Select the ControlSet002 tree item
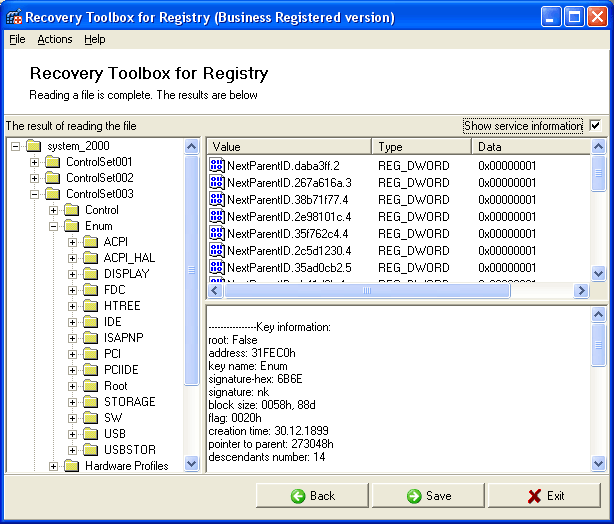Screen dimensions: 614x524 tap(99, 178)
